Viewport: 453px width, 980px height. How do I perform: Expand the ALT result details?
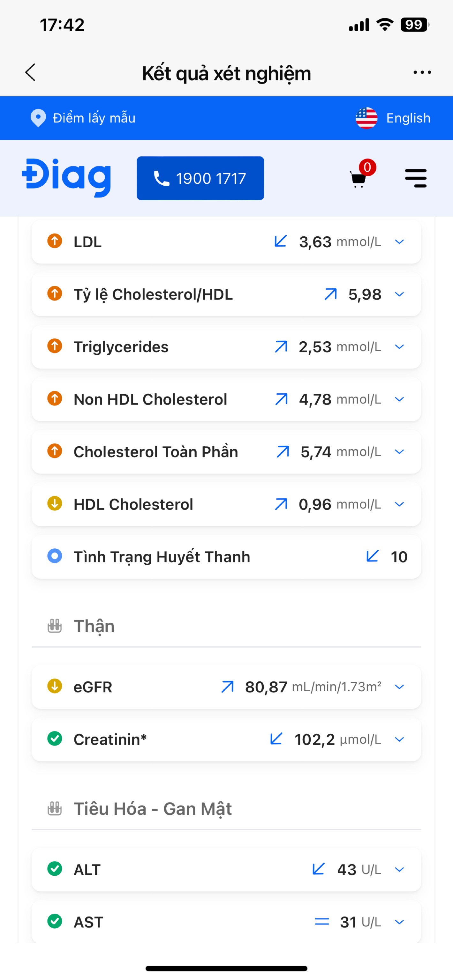coord(399,870)
